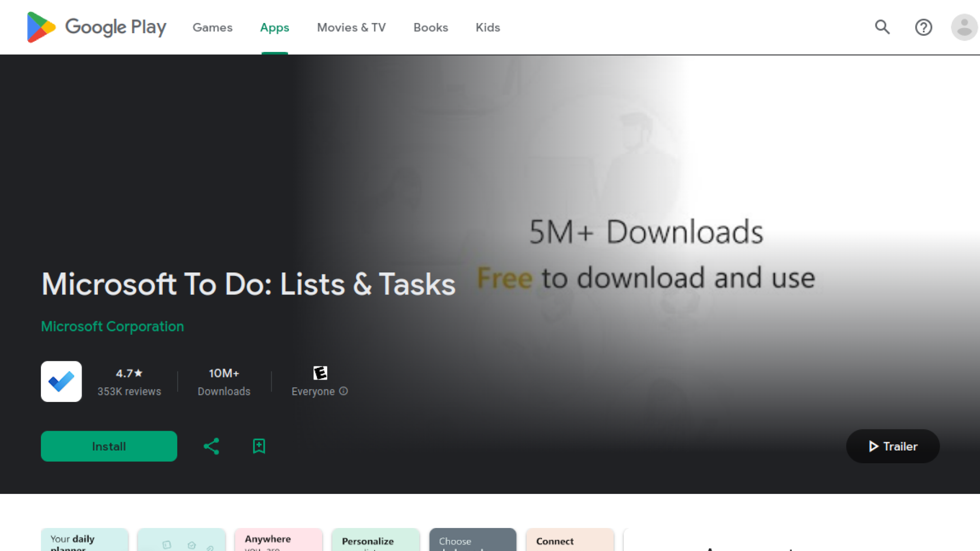Open the 'Personalize' screenshot thumbnail
Screen dimensions: 980x551
pyautogui.click(x=375, y=540)
